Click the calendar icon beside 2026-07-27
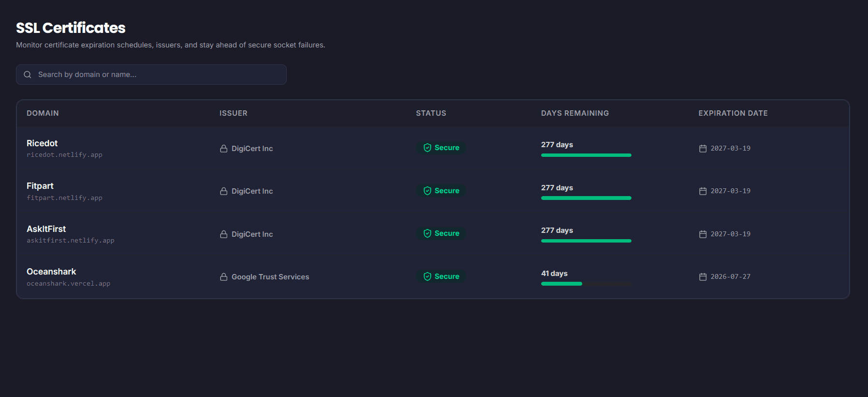 703,277
